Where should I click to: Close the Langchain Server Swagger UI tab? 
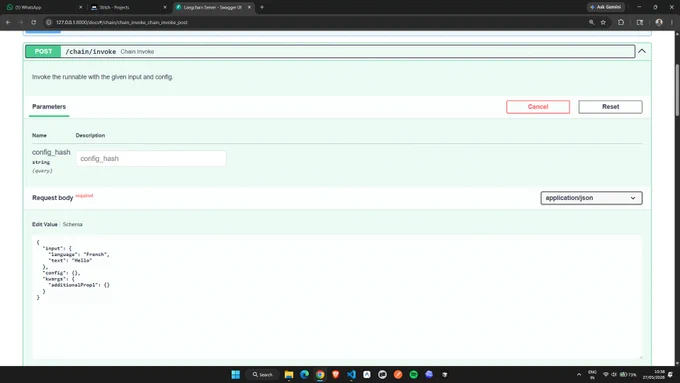pos(249,7)
